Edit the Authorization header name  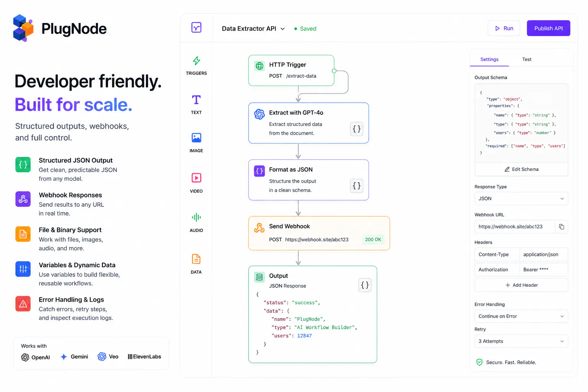(497, 269)
